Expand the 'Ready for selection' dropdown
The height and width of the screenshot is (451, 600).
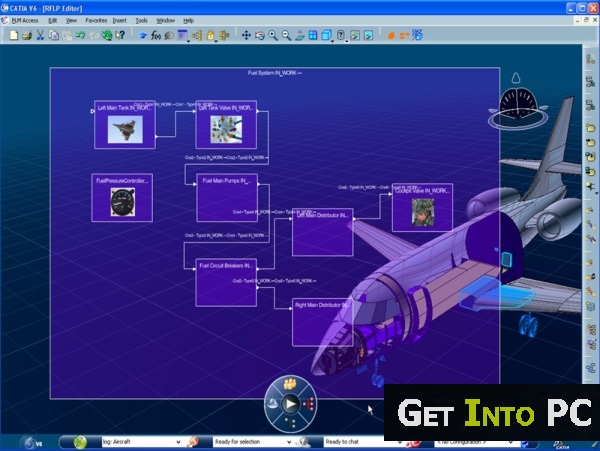(x=289, y=442)
